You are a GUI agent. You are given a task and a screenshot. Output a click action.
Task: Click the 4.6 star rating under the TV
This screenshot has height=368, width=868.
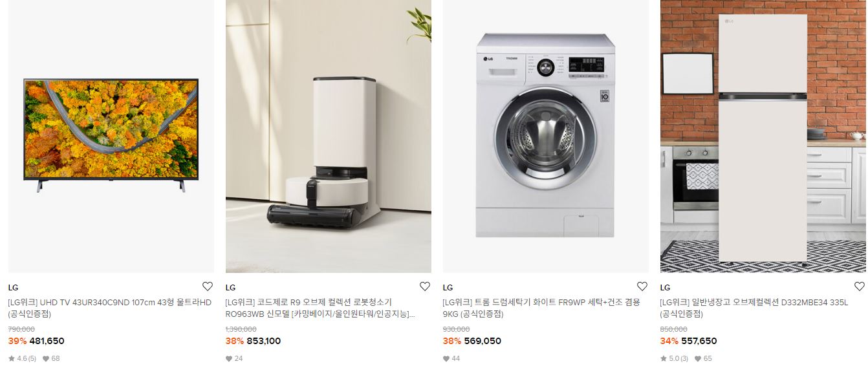[22, 358]
